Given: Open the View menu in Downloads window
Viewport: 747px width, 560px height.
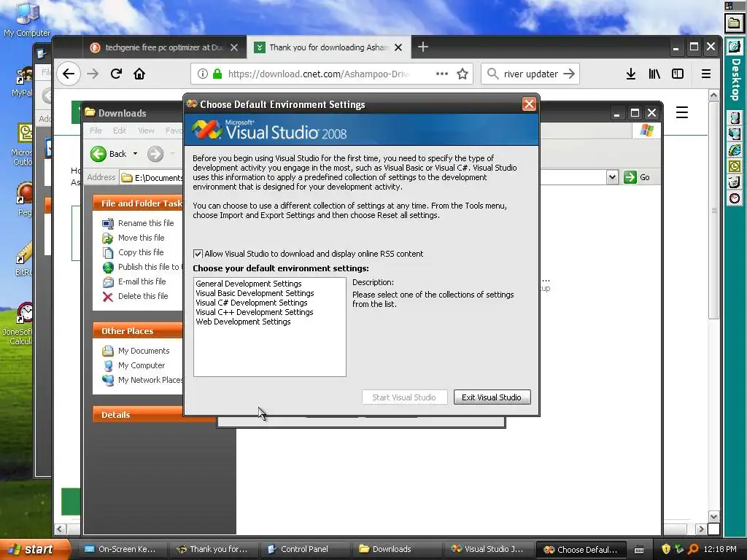Looking at the screenshot, I should tap(146, 131).
